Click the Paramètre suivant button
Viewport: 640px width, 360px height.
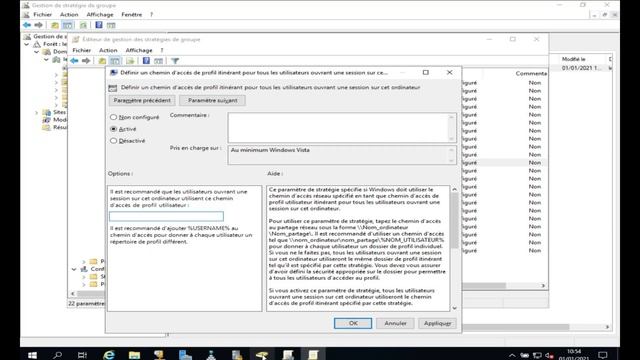(212, 100)
